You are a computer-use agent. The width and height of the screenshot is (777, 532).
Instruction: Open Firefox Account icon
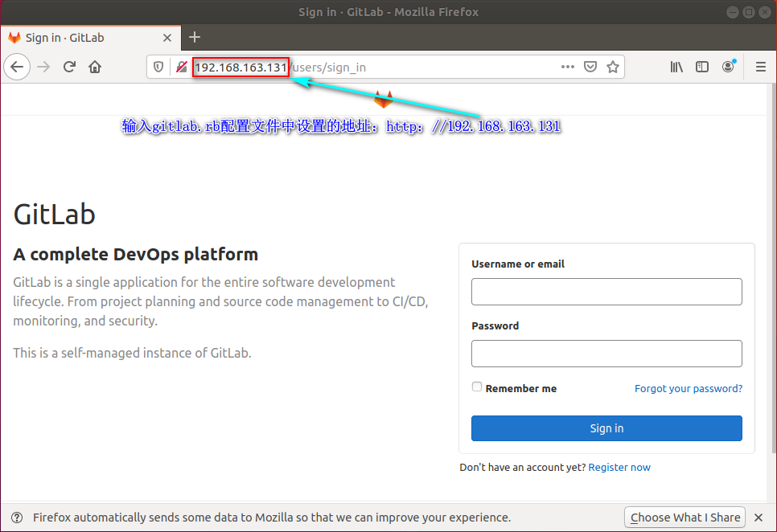point(729,67)
